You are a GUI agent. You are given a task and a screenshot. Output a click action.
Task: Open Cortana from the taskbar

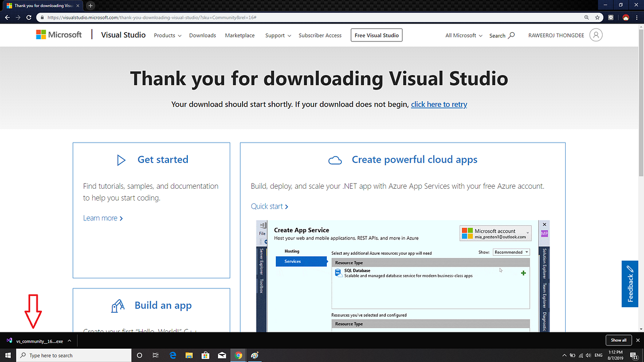[x=140, y=355]
